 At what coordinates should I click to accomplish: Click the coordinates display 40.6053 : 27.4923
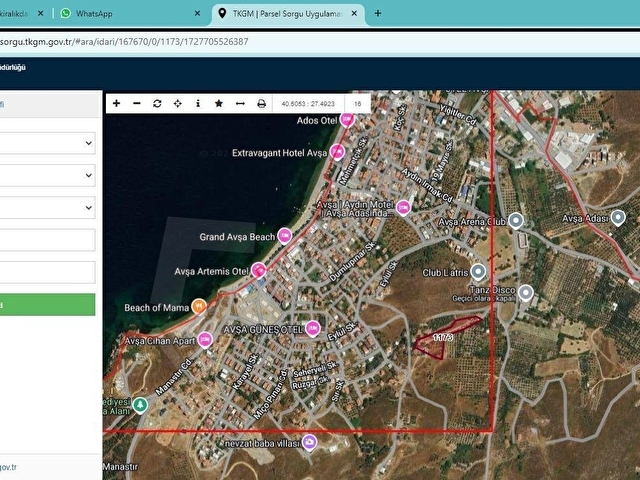[308, 104]
